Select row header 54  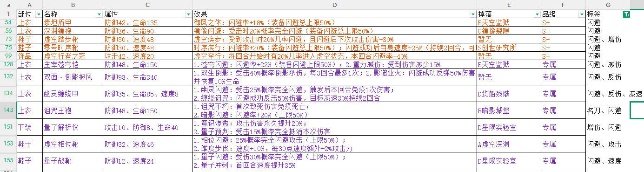[8, 22]
